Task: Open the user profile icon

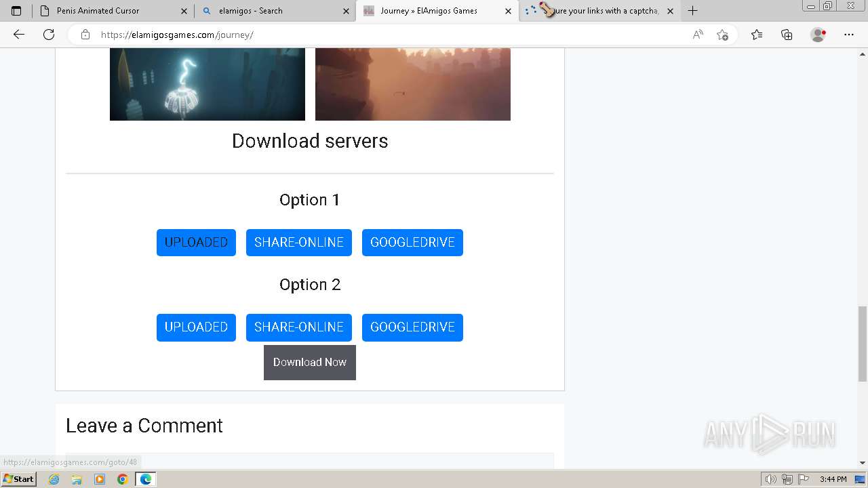Action: pos(818,35)
